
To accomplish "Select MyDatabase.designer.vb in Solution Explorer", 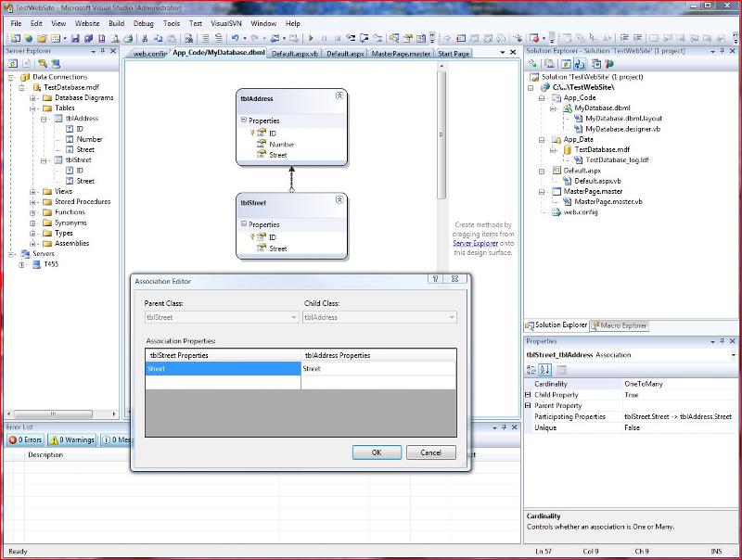I will pyautogui.click(x=622, y=129).
